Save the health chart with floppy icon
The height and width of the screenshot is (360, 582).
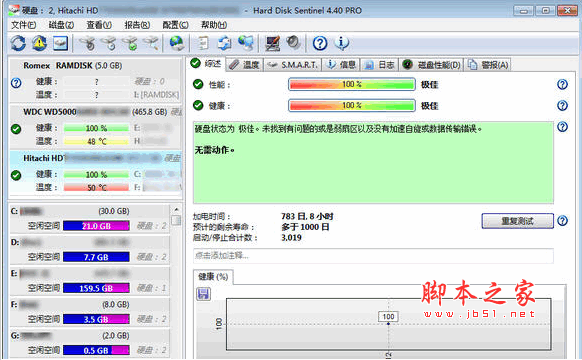[x=203, y=294]
